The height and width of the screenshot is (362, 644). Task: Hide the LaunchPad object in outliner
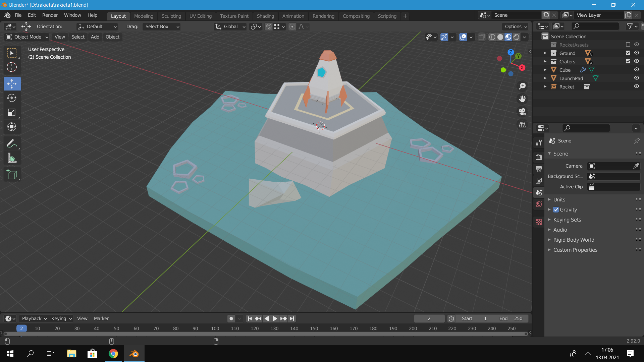pyautogui.click(x=636, y=78)
